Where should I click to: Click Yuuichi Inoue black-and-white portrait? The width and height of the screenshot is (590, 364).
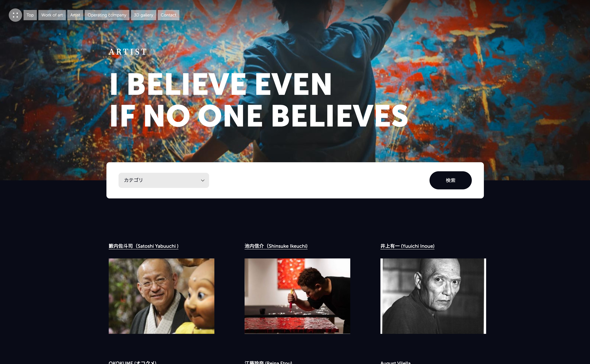coord(433,296)
